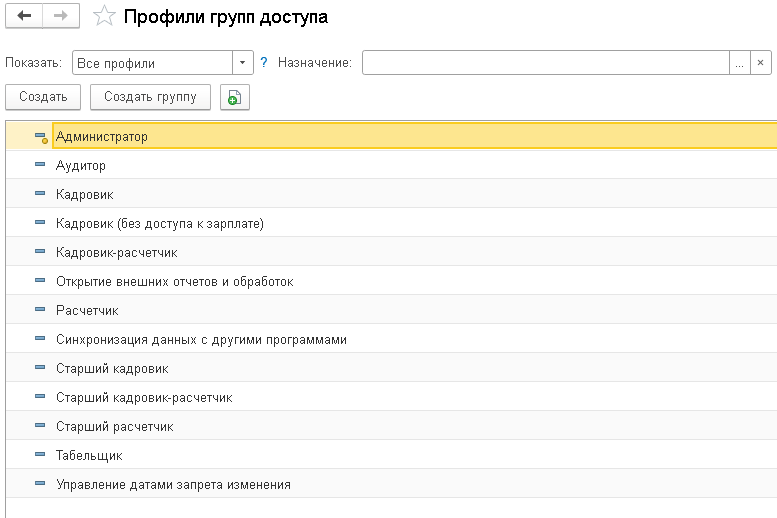Viewport: 777px width, 518px height.
Task: Open the Назначение selection ellipsis button
Action: coord(739,63)
